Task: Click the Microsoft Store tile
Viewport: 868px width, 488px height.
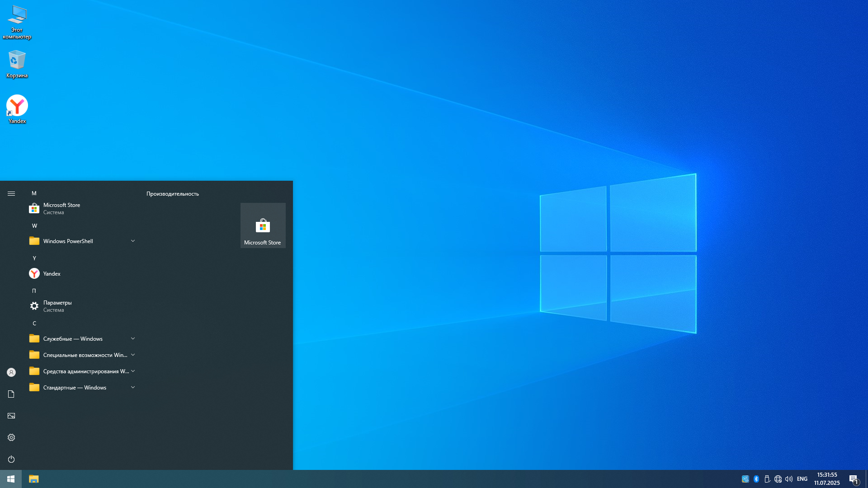Action: pyautogui.click(x=263, y=225)
